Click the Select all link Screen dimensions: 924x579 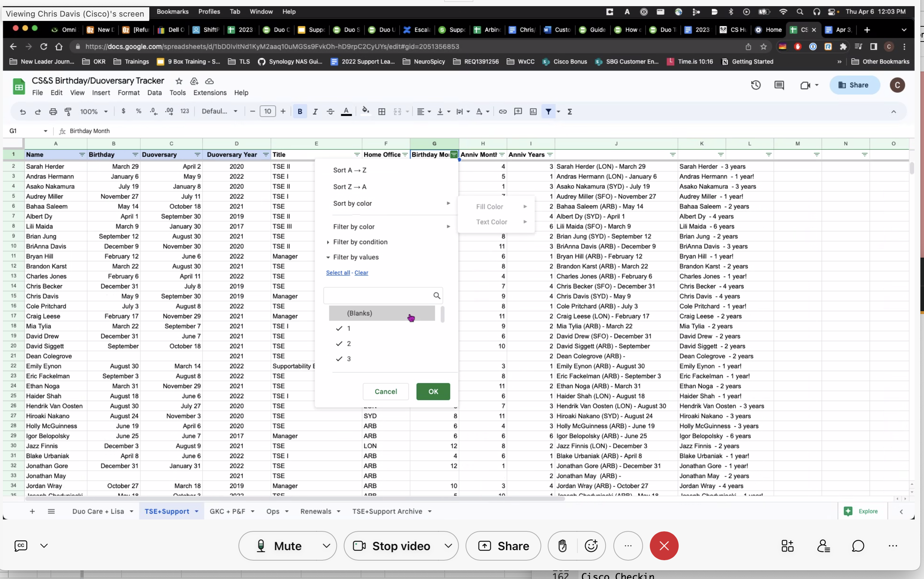pyautogui.click(x=338, y=273)
